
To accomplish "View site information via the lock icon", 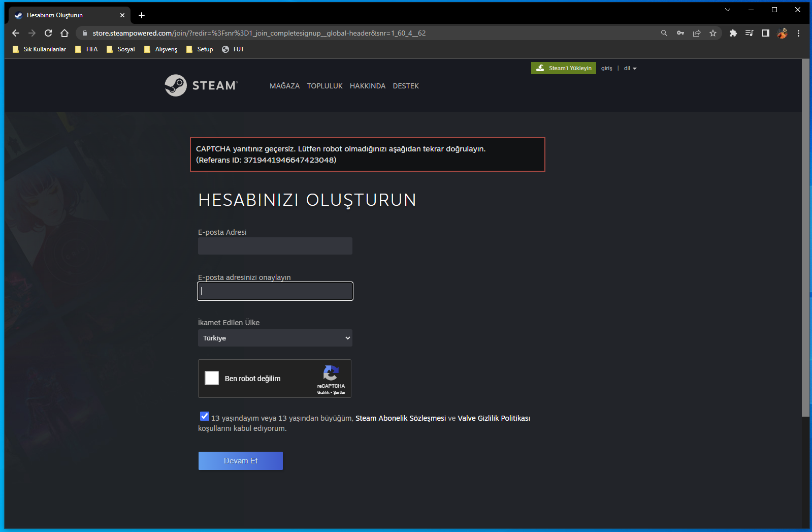I will (x=85, y=33).
